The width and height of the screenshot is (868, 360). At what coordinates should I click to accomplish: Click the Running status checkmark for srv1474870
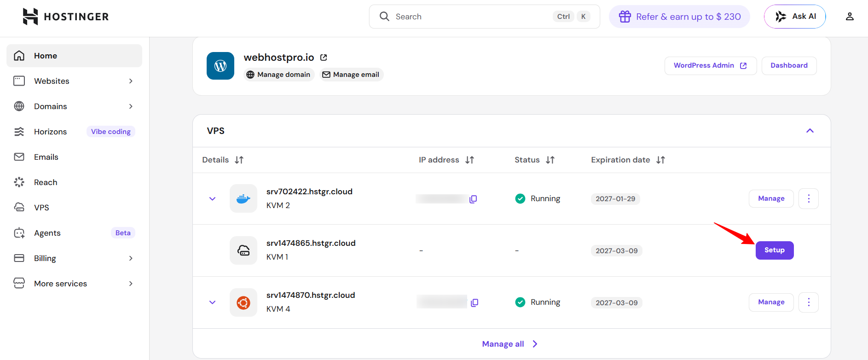[520, 302]
